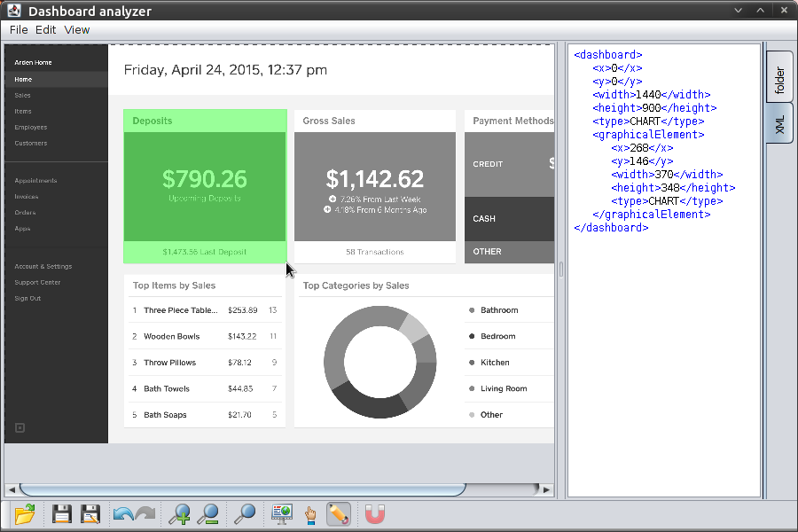
Task: Open the File menu
Action: point(19,29)
